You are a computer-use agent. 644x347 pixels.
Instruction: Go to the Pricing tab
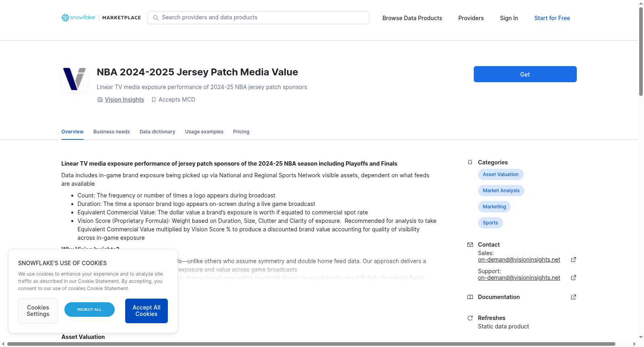point(241,132)
